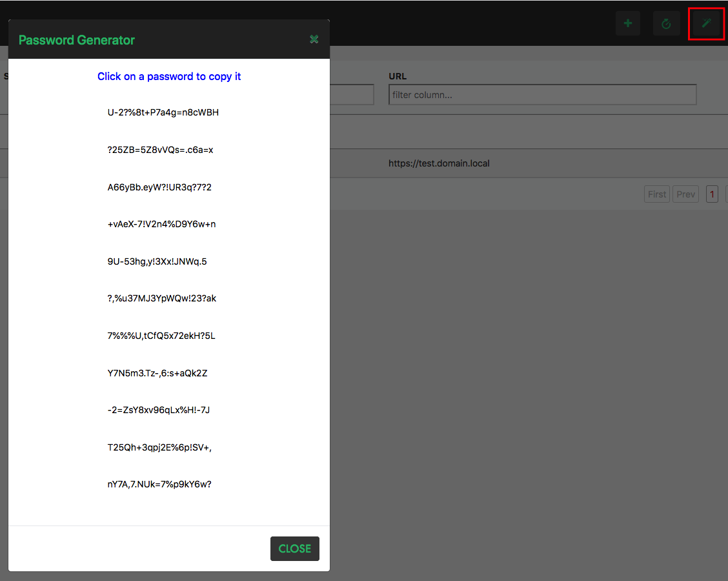Screen dimensions: 728x581
Task: Click the green plus add icon
Action: click(x=628, y=23)
